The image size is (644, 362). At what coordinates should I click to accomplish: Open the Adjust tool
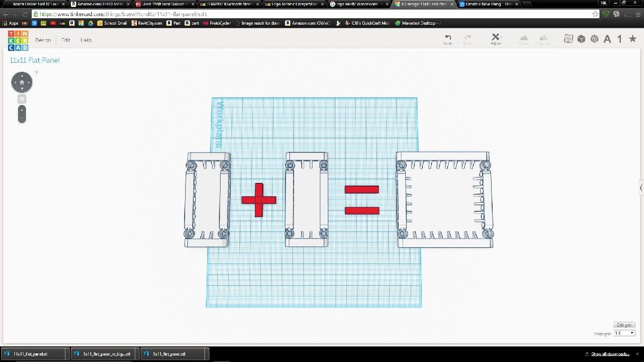(495, 38)
